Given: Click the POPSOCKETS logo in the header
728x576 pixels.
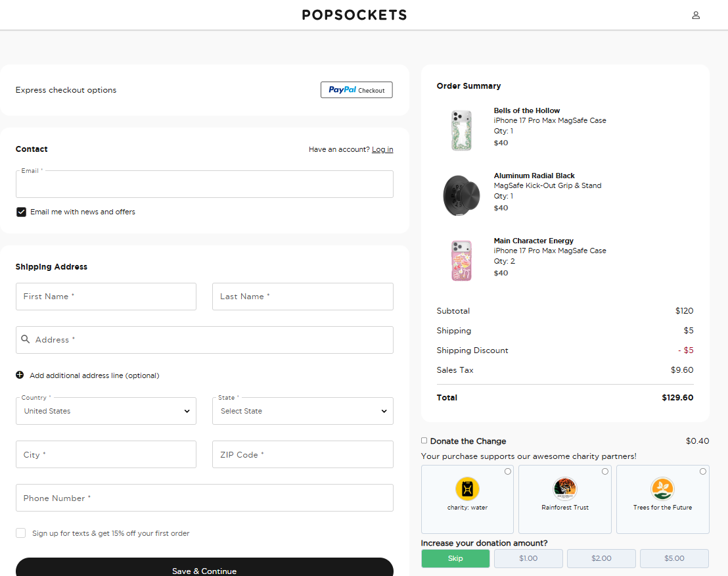Looking at the screenshot, I should point(354,14).
